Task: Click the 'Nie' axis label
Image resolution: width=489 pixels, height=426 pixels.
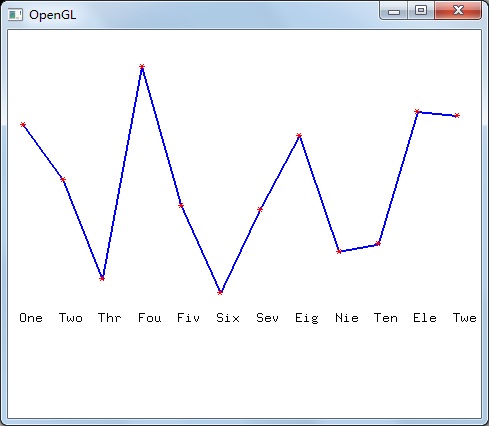Action: (347, 318)
